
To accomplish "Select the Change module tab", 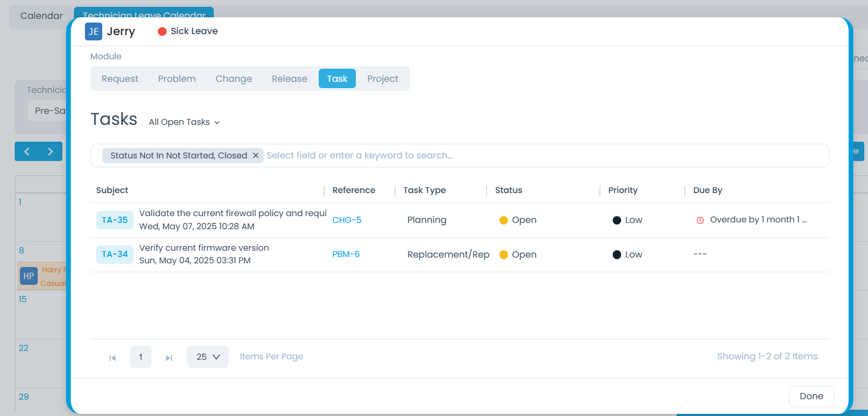I will [x=234, y=79].
